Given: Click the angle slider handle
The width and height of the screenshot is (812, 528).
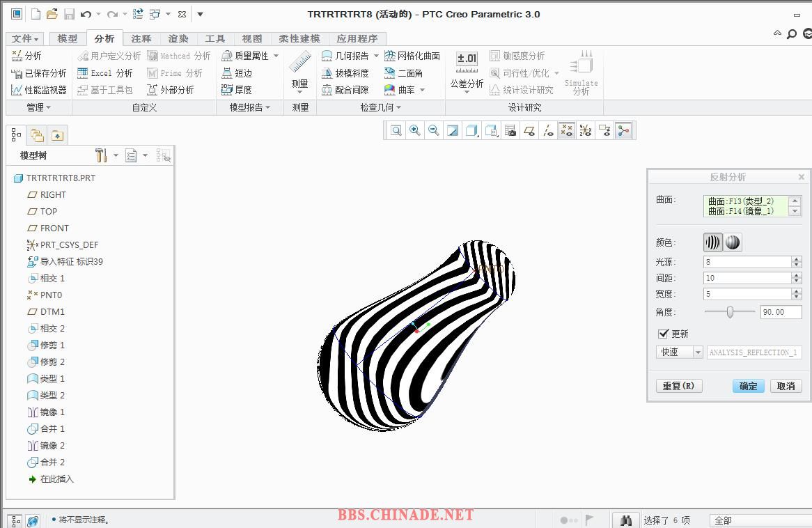Looking at the screenshot, I should 730,312.
